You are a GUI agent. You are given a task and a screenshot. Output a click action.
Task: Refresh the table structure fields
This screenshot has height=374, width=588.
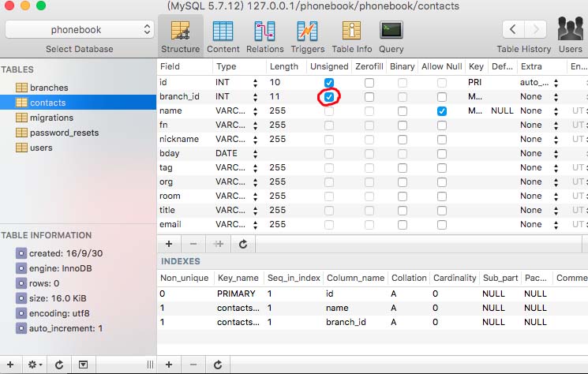[x=243, y=244]
